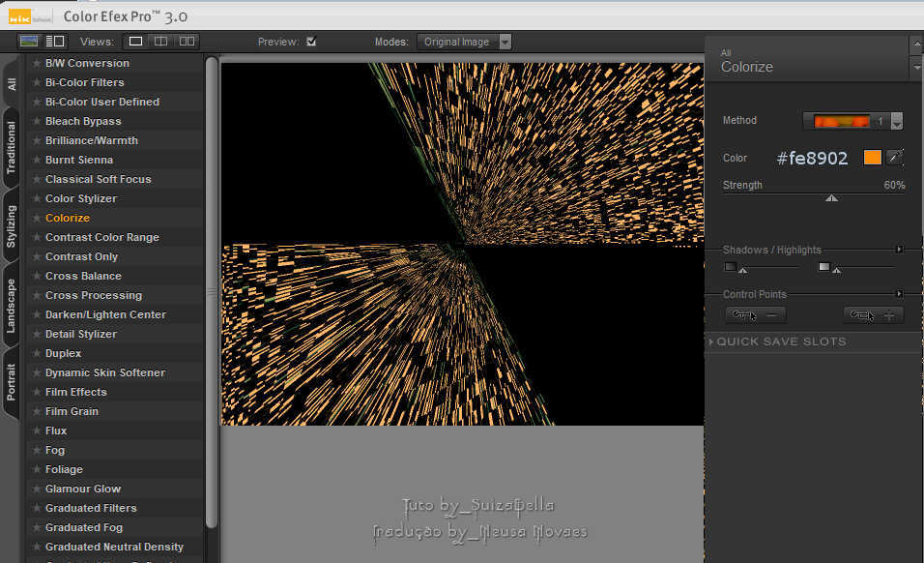Toggle favorite star for Color Stylizer
Screen dimensions: 924x563
coord(37,198)
